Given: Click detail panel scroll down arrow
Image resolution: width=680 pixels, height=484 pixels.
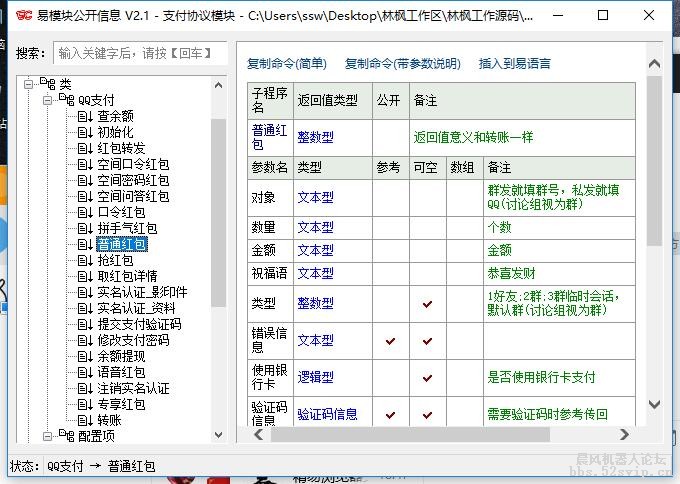Looking at the screenshot, I should [x=654, y=404].
